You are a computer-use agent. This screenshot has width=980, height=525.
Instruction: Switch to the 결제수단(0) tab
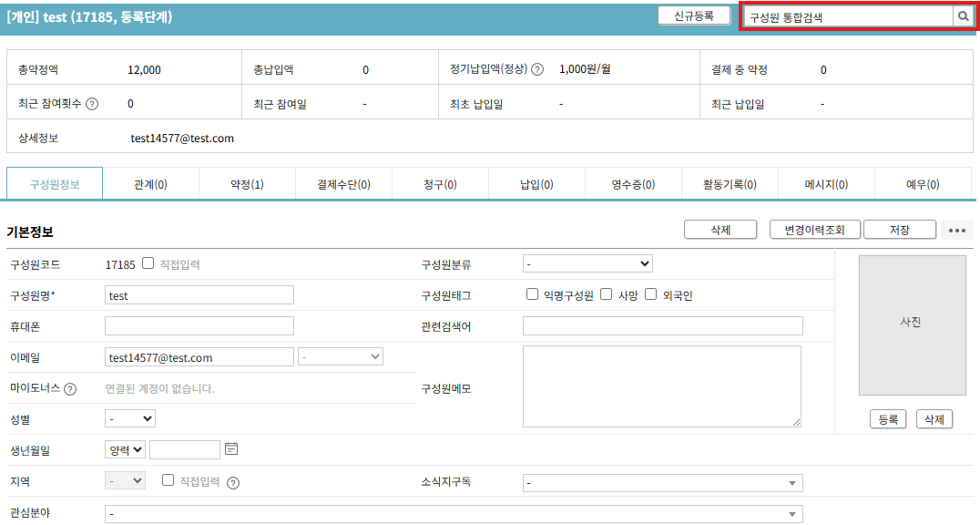[x=343, y=184]
